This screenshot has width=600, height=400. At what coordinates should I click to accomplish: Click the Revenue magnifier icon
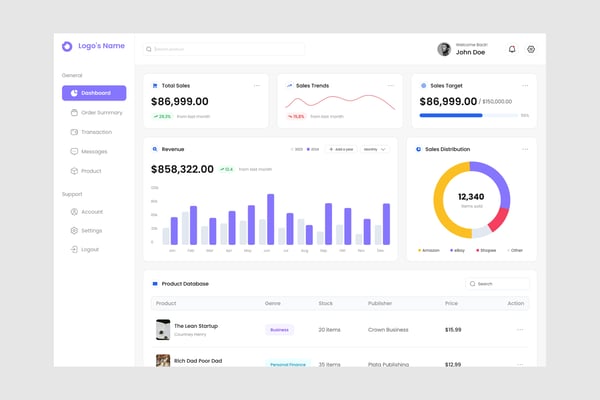click(155, 149)
